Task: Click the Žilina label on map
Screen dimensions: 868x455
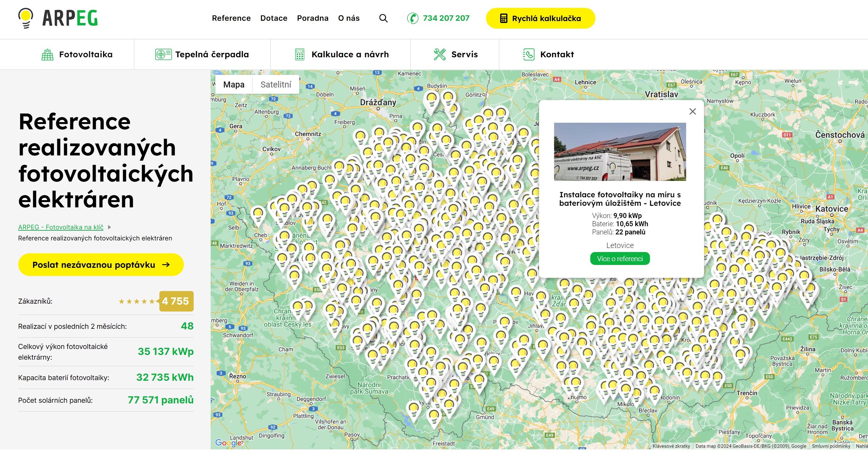Action: (808, 349)
